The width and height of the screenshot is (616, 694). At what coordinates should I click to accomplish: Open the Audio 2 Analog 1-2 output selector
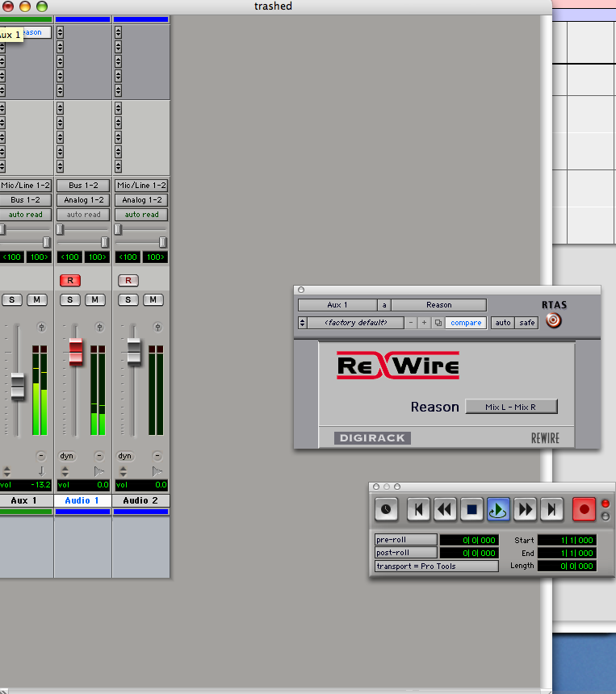141,200
